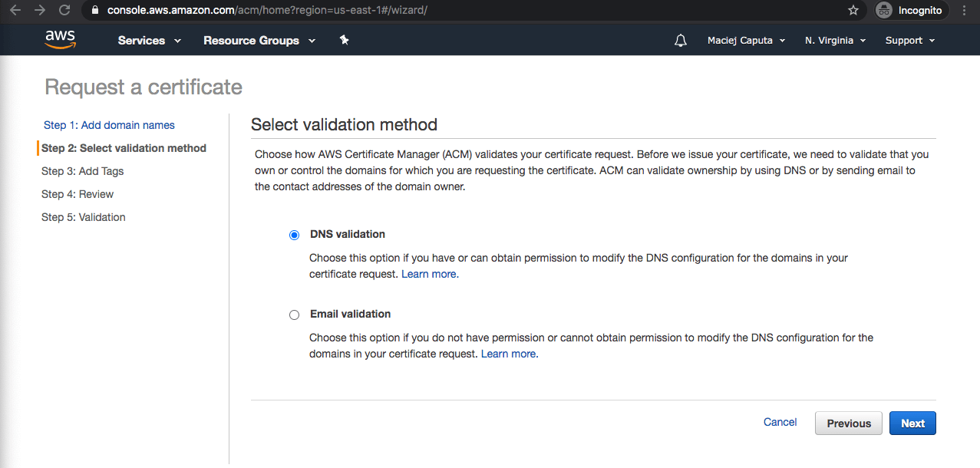The width and height of the screenshot is (980, 468).
Task: Click the browser back arrow
Action: [x=15, y=11]
